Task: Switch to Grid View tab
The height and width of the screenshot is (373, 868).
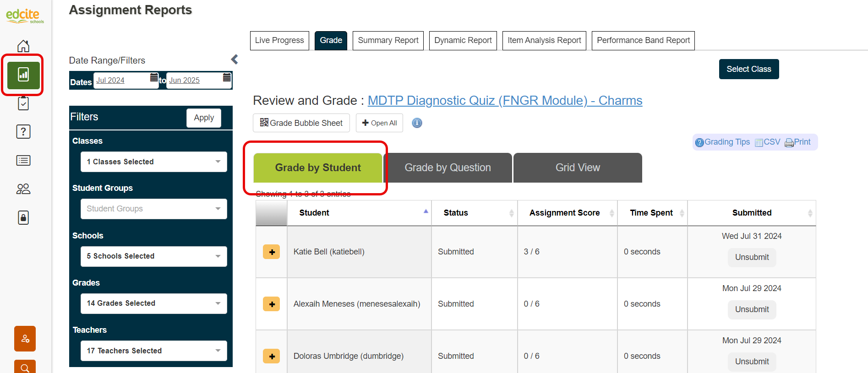Action: (578, 168)
